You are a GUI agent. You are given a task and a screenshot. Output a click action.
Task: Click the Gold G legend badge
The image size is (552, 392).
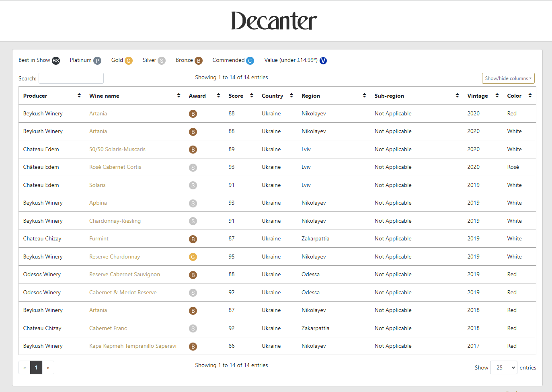129,61
